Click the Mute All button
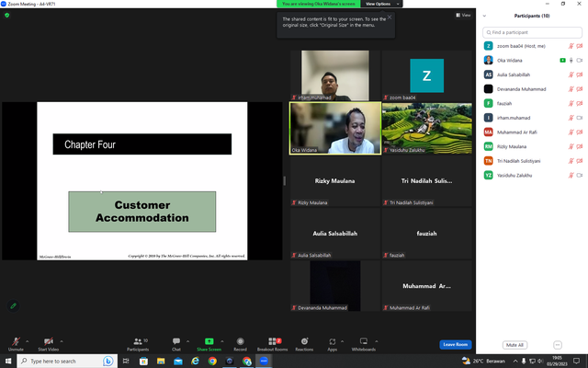 [x=514, y=345]
